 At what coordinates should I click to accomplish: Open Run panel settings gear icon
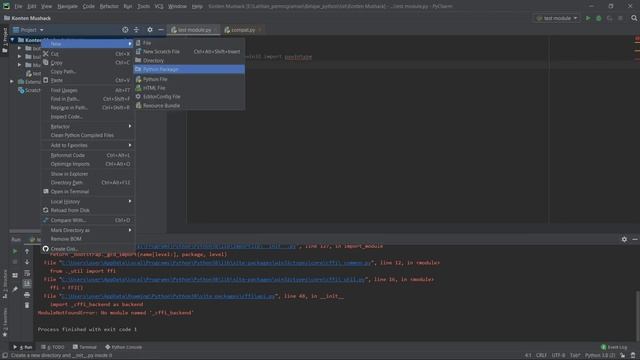pos(624,240)
